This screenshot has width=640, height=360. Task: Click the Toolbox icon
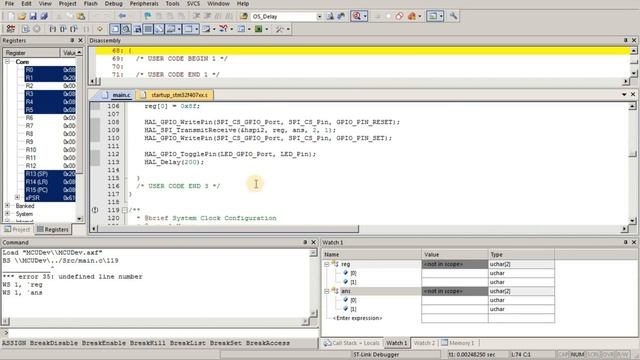pyautogui.click(x=280, y=29)
